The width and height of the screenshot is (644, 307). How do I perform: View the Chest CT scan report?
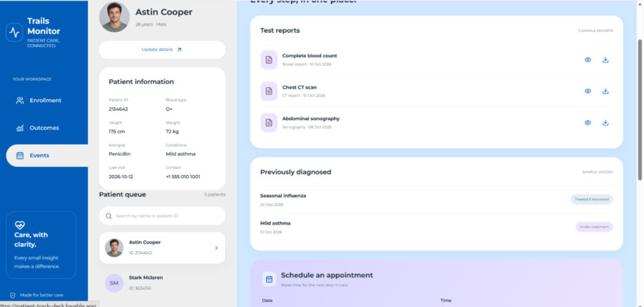pos(588,91)
